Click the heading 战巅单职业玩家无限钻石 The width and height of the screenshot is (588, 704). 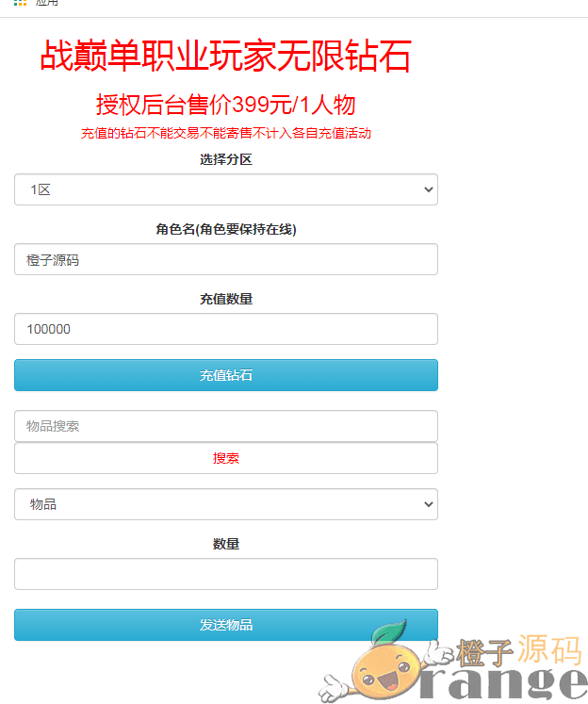coord(226,56)
